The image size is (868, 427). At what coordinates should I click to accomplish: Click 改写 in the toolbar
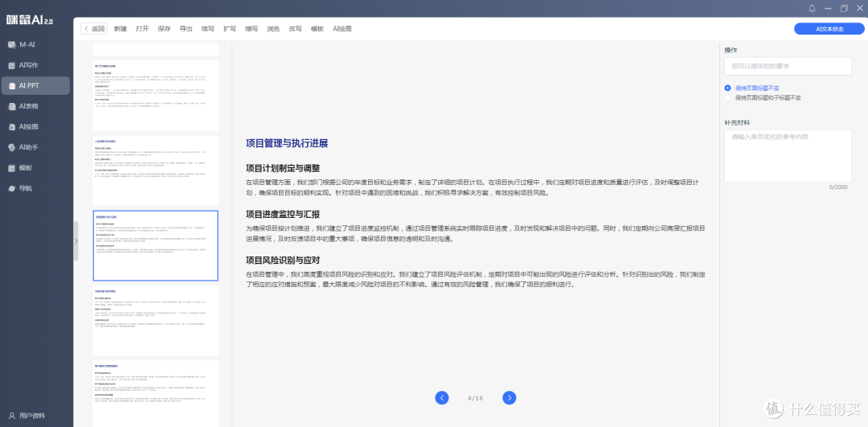295,29
